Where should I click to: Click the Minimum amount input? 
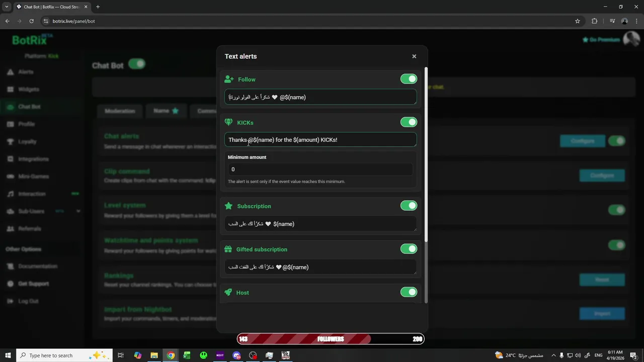tap(320, 169)
